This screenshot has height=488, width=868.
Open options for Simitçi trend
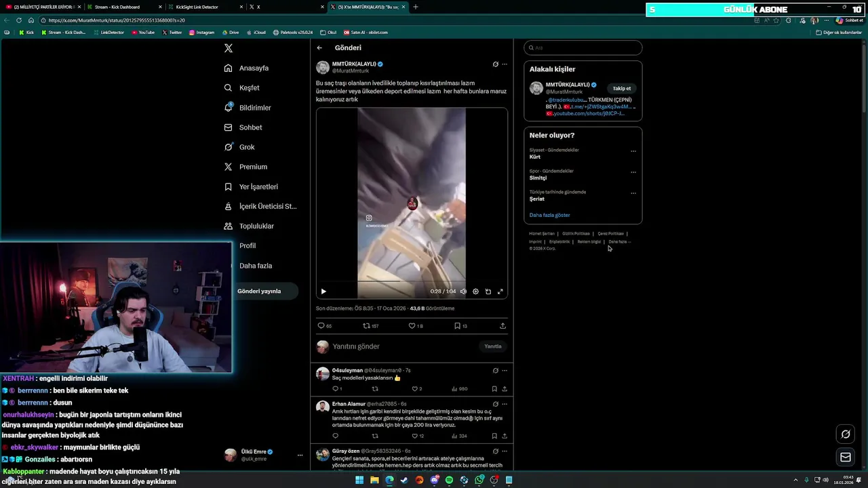[x=633, y=172]
